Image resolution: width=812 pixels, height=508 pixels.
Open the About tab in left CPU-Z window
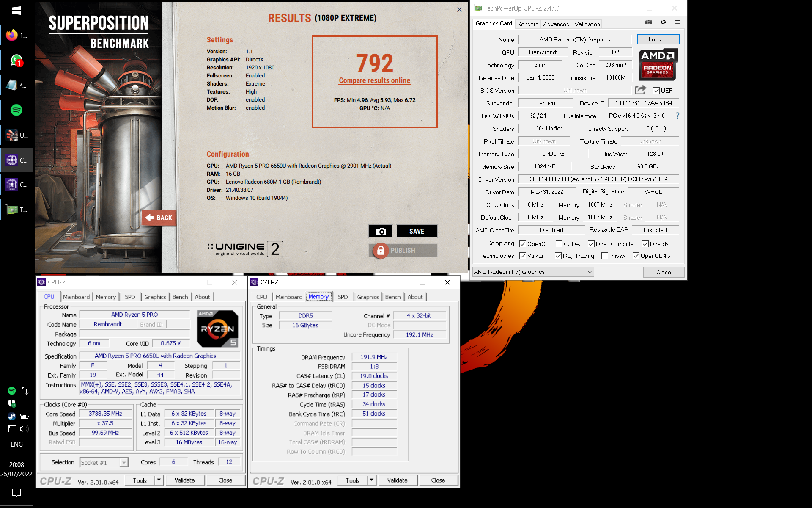(202, 297)
